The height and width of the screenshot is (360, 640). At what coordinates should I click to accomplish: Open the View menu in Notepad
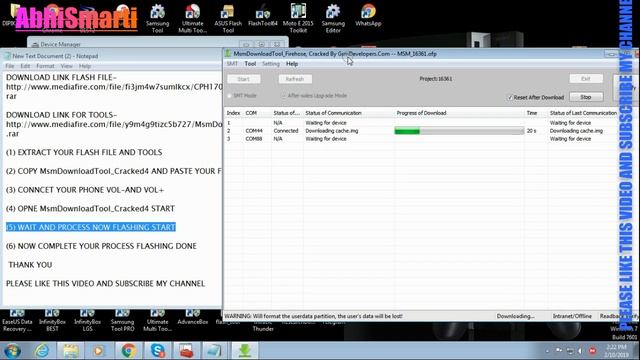pos(67,66)
